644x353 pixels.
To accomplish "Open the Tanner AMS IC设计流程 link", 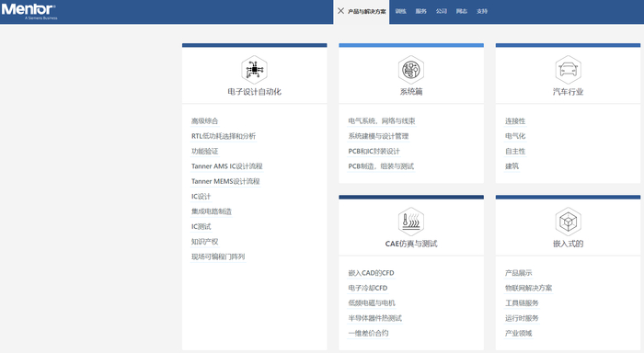I will pyautogui.click(x=226, y=166).
